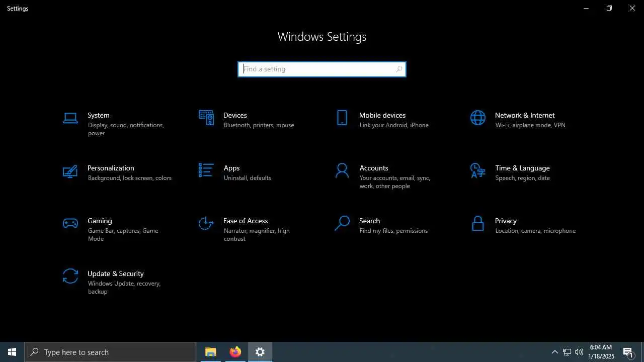Open the System laptop icon
The width and height of the screenshot is (644, 362).
[70, 118]
